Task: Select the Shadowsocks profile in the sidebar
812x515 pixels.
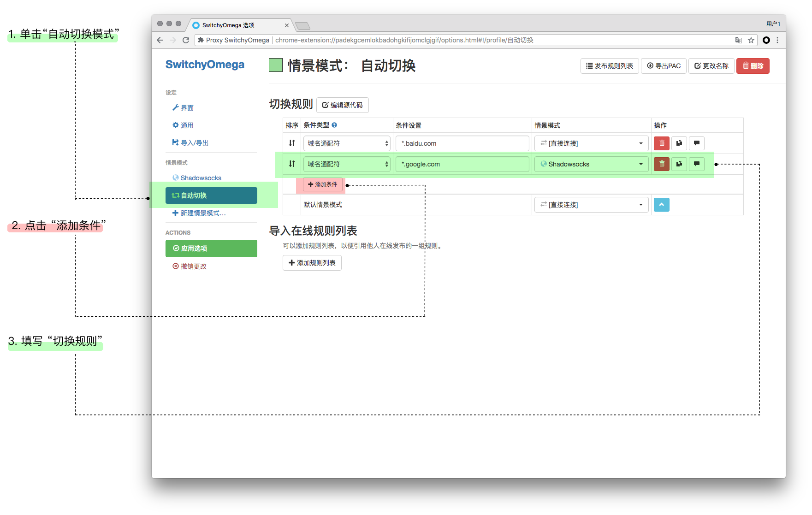Action: tap(201, 178)
